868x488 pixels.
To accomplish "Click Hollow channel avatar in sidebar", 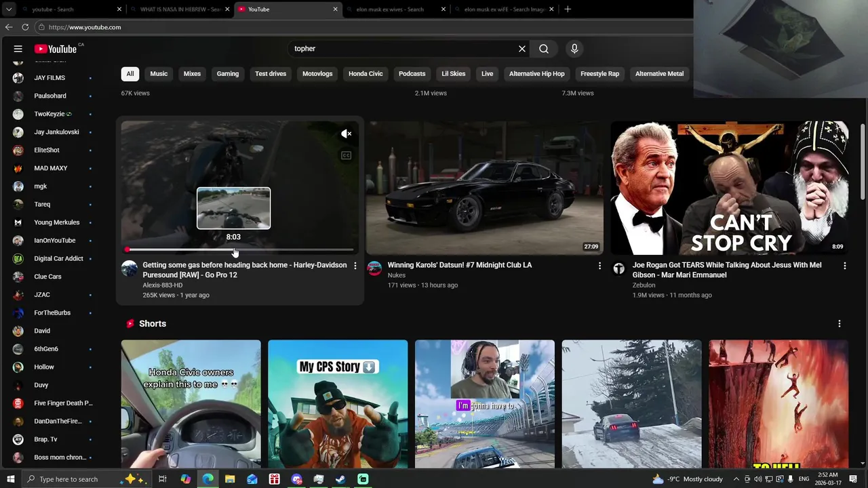I will (x=18, y=367).
